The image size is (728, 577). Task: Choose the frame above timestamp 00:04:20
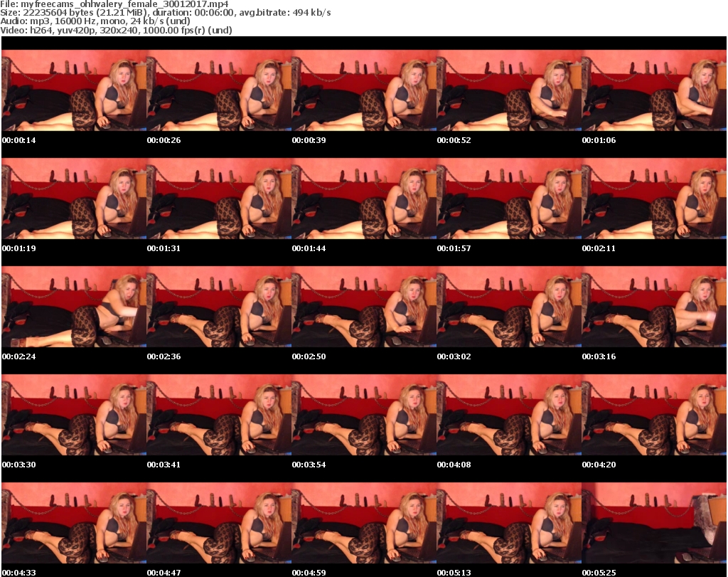pos(654,415)
